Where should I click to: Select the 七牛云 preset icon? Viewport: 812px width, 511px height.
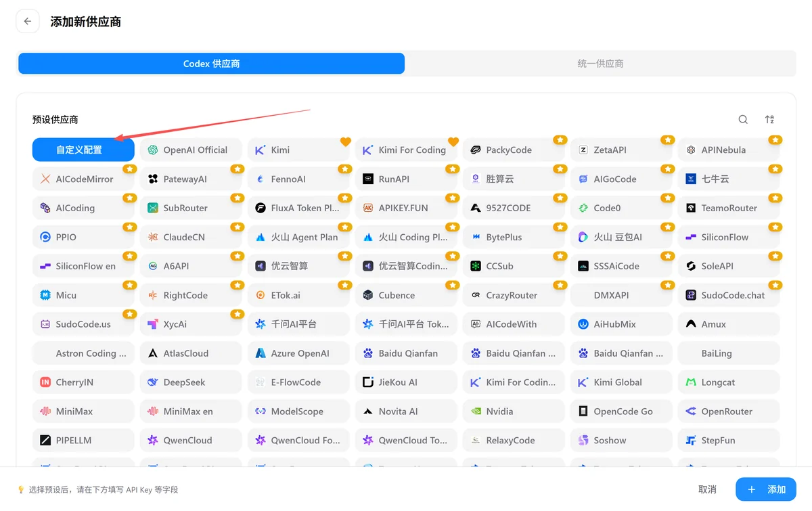pyautogui.click(x=691, y=179)
